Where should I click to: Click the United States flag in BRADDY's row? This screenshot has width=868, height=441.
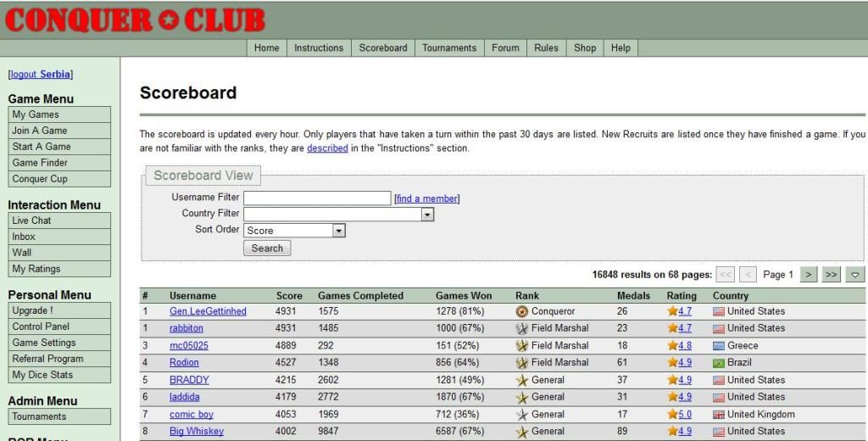pos(719,381)
